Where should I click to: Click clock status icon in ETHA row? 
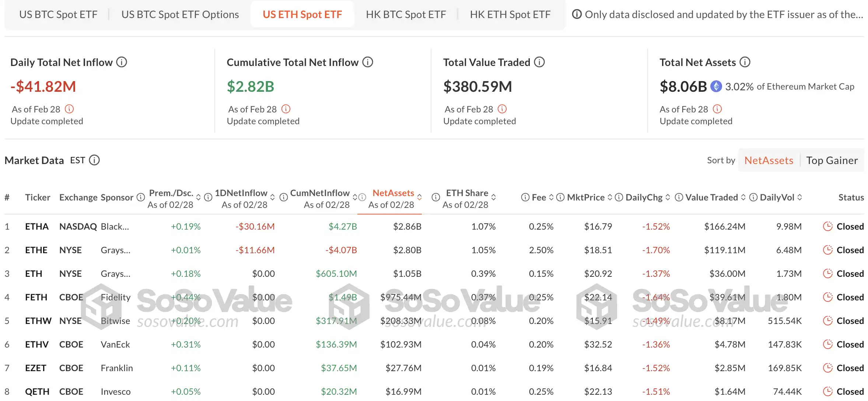tap(827, 226)
